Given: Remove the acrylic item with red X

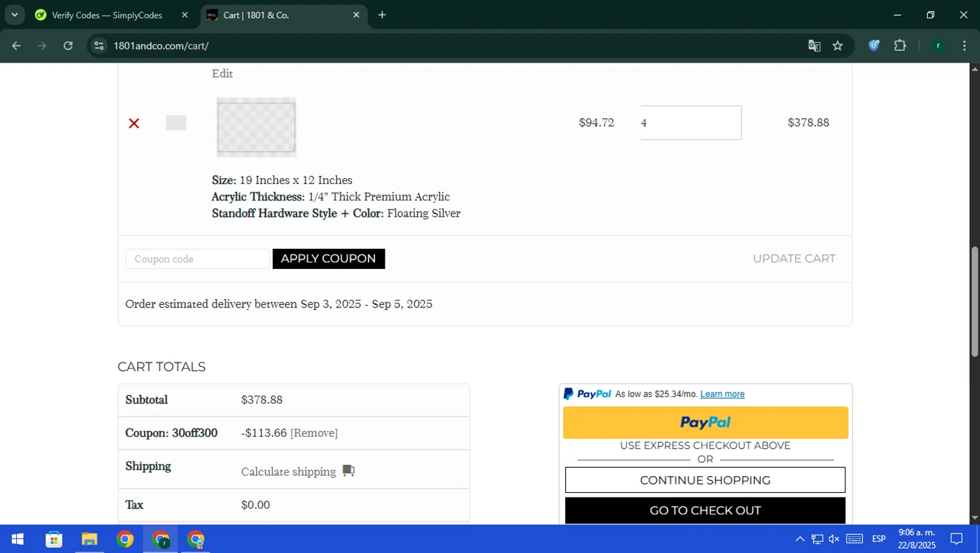Looking at the screenshot, I should coord(134,123).
